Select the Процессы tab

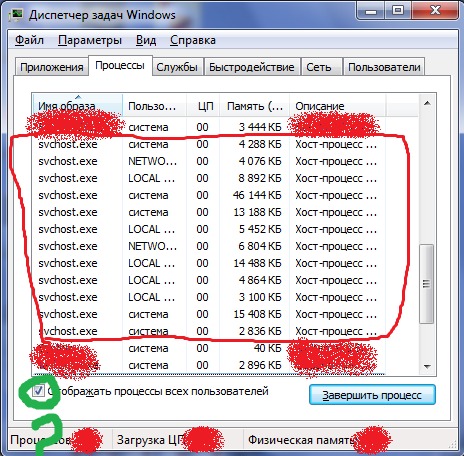coord(120,65)
